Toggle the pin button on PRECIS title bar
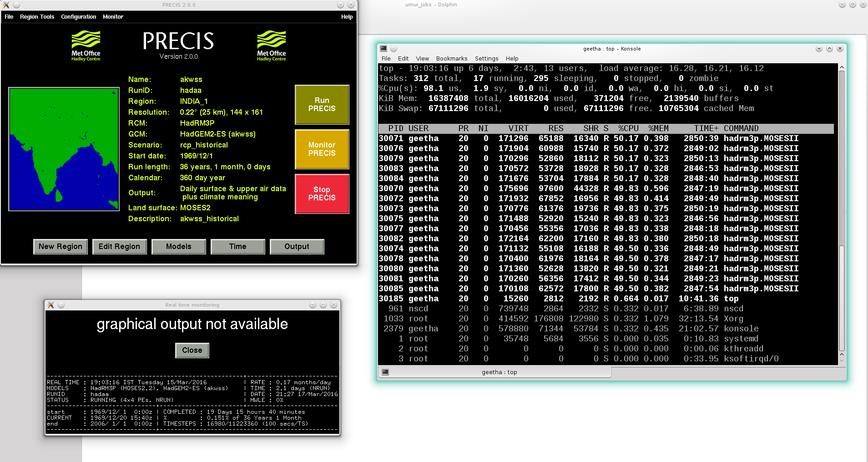 [x=16, y=5]
